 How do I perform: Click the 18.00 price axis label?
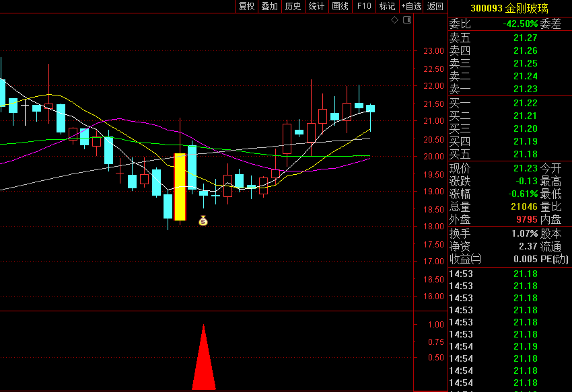pos(433,227)
